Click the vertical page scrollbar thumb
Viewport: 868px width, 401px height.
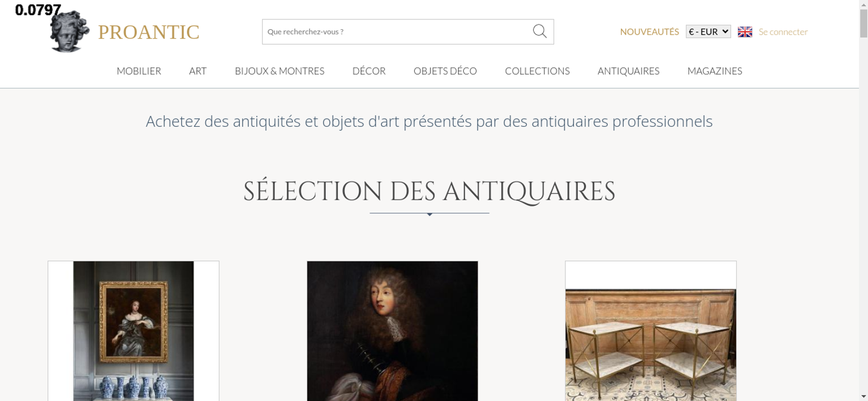coord(864,23)
